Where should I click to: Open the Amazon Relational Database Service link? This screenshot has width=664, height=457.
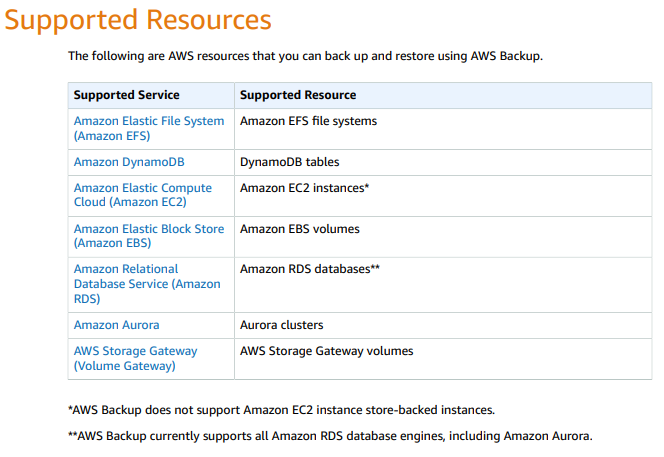pos(147,284)
